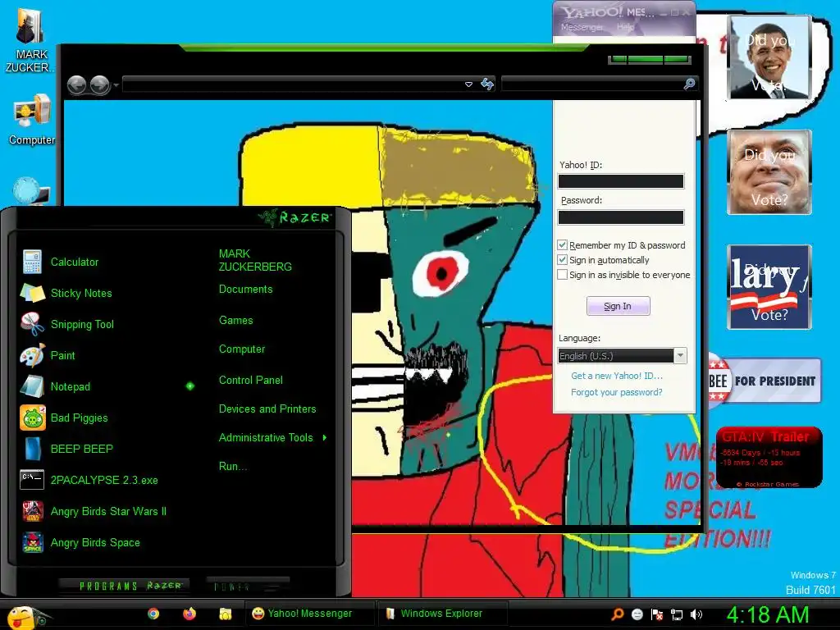Switch to Windows Explorer taskbar button
840x630 pixels.
(441, 614)
